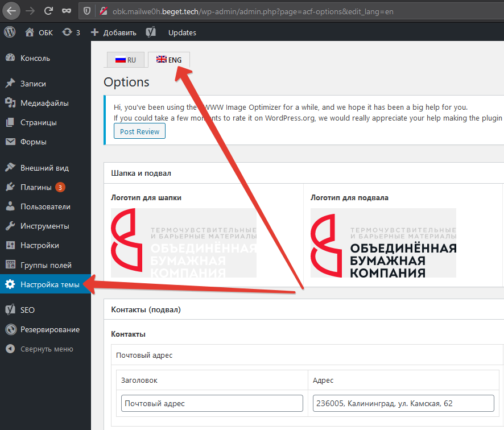
Task: Click the WordPress logo in admin bar
Action: click(10, 32)
